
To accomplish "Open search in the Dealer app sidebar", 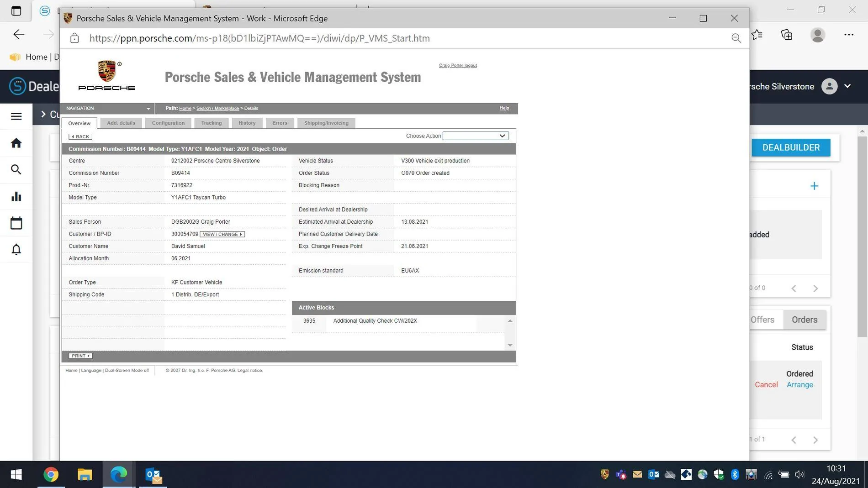I will point(16,170).
